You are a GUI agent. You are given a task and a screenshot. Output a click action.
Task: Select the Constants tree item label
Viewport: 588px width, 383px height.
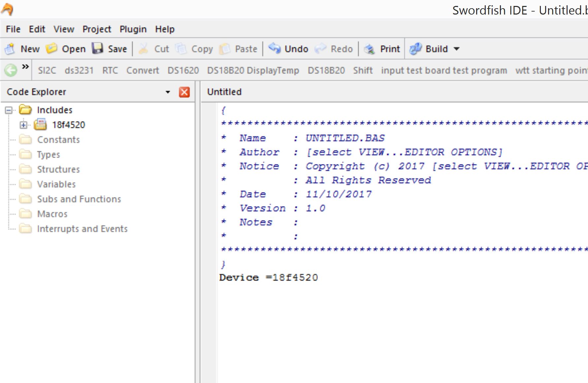(58, 140)
